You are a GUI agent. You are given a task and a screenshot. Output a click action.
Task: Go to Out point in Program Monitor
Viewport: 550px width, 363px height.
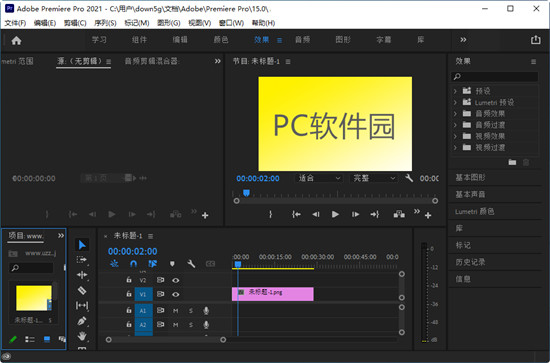pos(375,214)
